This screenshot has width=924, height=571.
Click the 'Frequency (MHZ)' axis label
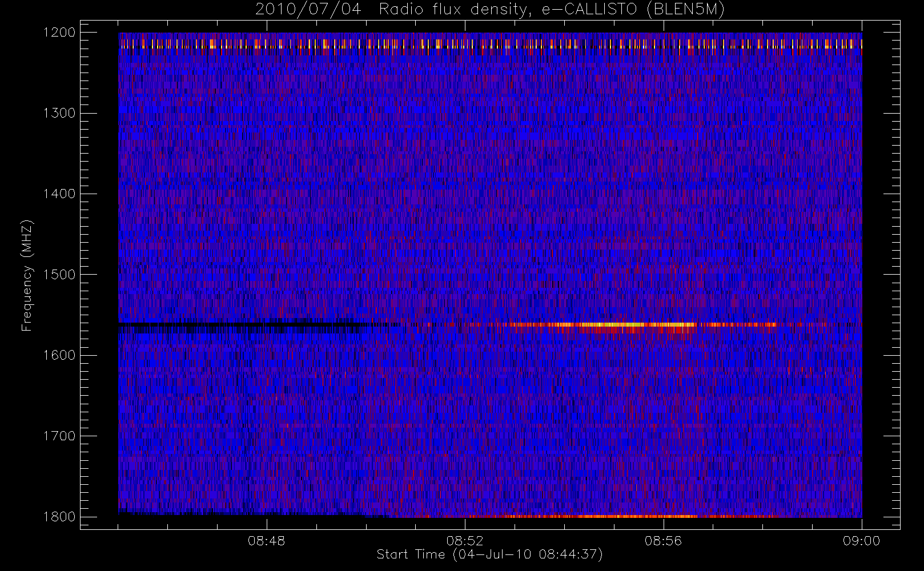pyautogui.click(x=26, y=275)
